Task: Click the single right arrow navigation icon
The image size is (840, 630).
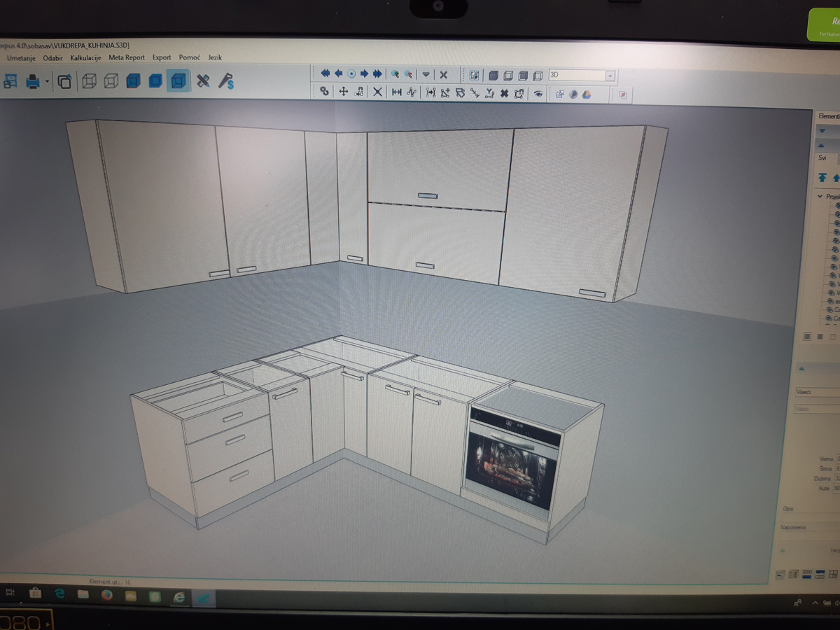Action: 365,73
